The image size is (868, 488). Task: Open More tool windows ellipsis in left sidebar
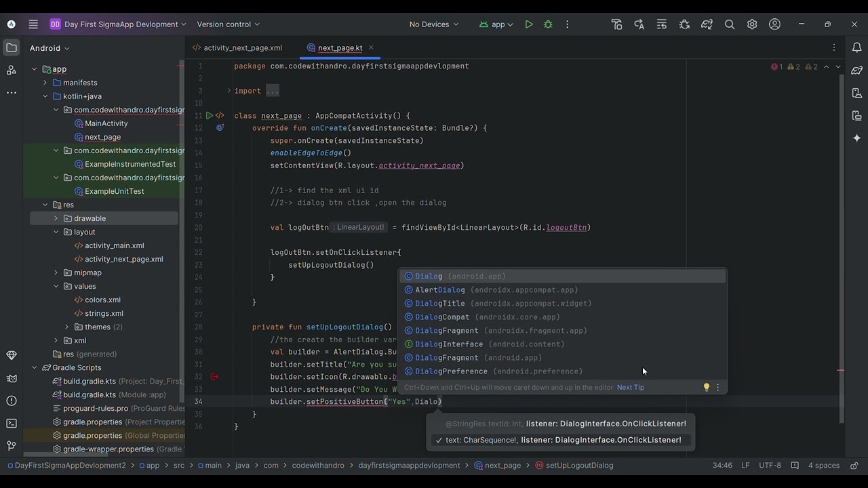[12, 92]
